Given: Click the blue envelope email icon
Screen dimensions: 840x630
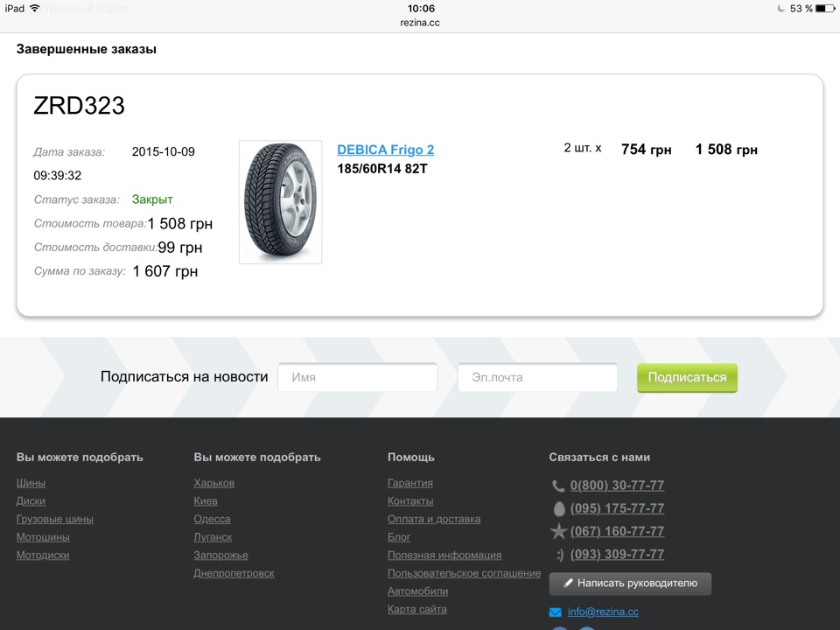Looking at the screenshot, I should coord(556,612).
